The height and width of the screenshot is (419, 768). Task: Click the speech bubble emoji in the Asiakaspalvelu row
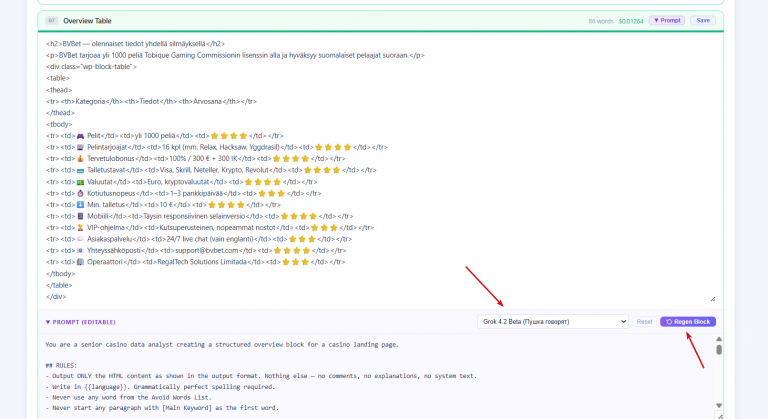(x=80, y=239)
